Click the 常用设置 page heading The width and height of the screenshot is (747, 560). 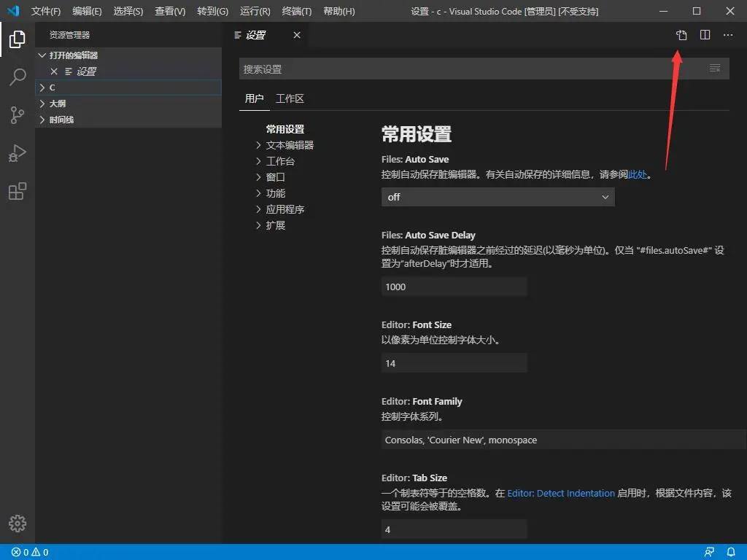[417, 134]
